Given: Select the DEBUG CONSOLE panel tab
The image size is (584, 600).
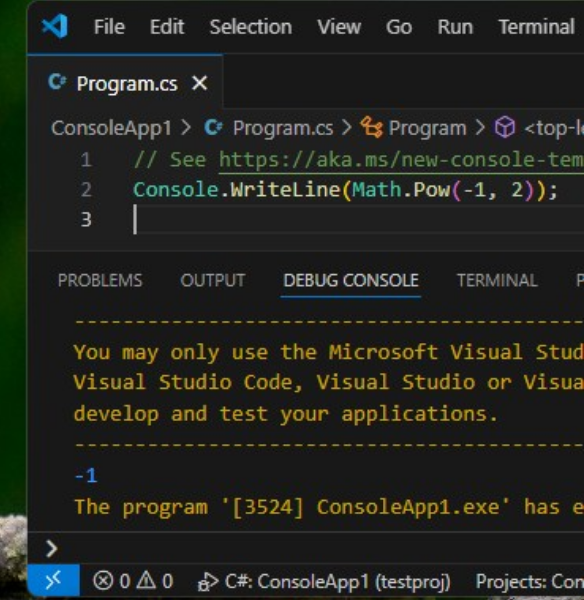Looking at the screenshot, I should [x=351, y=280].
